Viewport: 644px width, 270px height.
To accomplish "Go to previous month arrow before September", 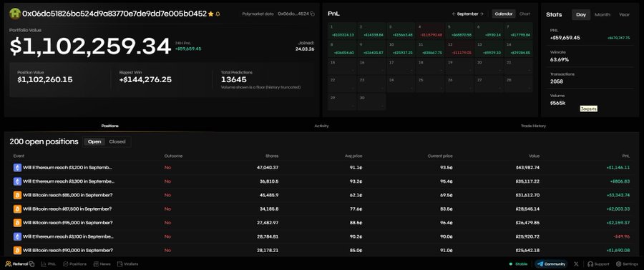I will pos(454,14).
